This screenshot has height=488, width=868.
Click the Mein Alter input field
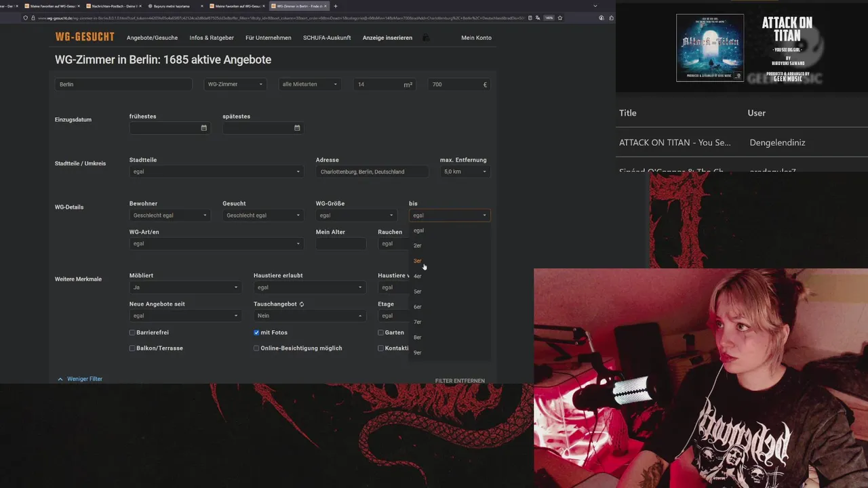point(341,243)
